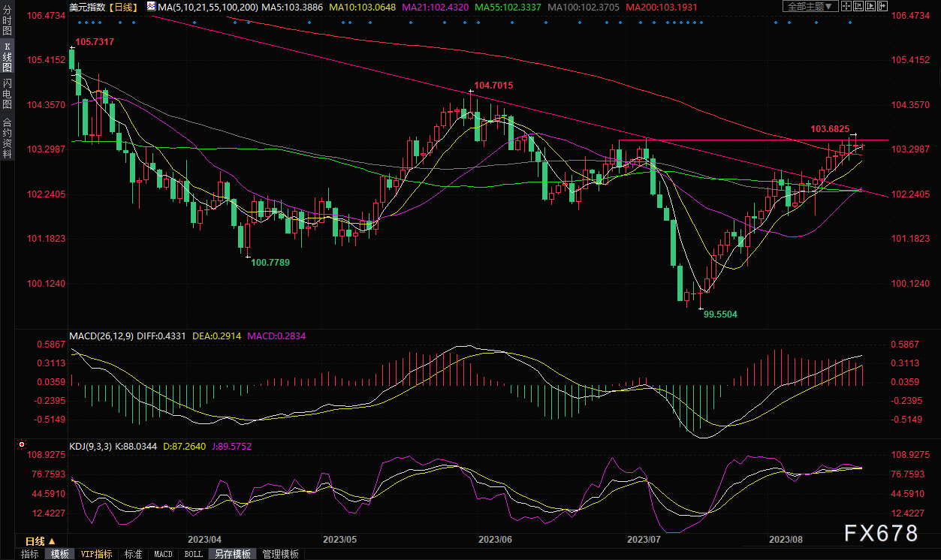Viewport: 941px width, 560px height.
Task: Click the range measurement icon in the top toolbar
Action: pyautogui.click(x=857, y=7)
